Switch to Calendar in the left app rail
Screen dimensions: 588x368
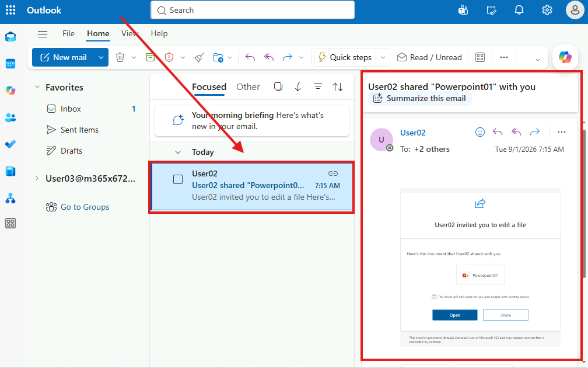(10, 64)
